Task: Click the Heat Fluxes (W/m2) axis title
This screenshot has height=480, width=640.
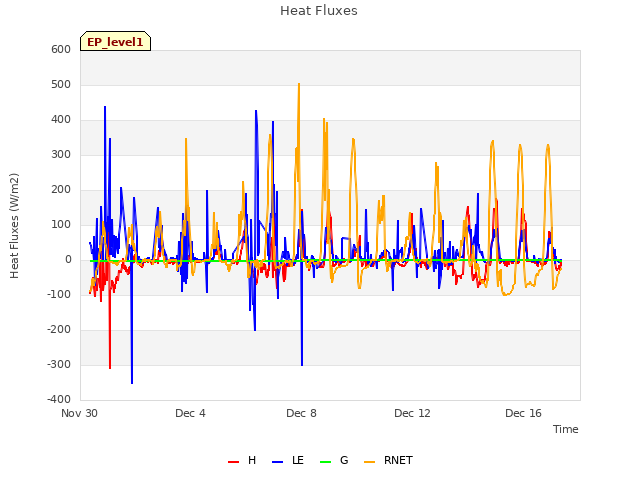Action: pos(14,226)
